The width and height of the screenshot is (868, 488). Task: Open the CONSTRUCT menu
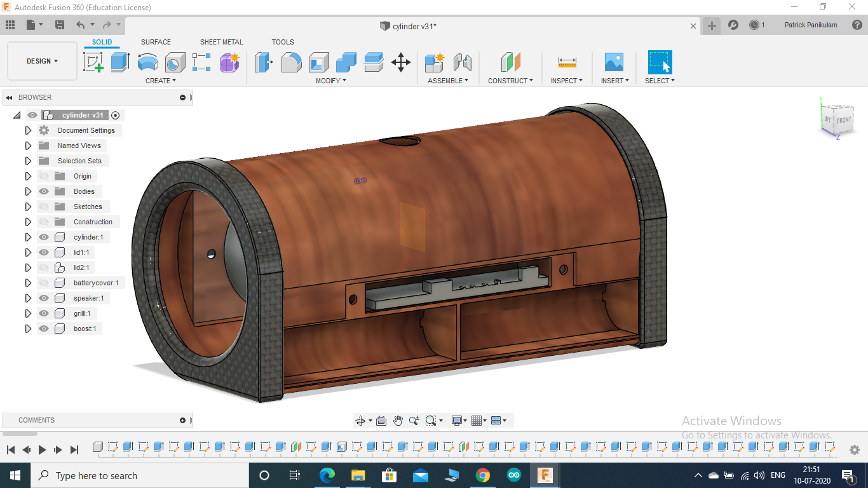pyautogui.click(x=510, y=81)
